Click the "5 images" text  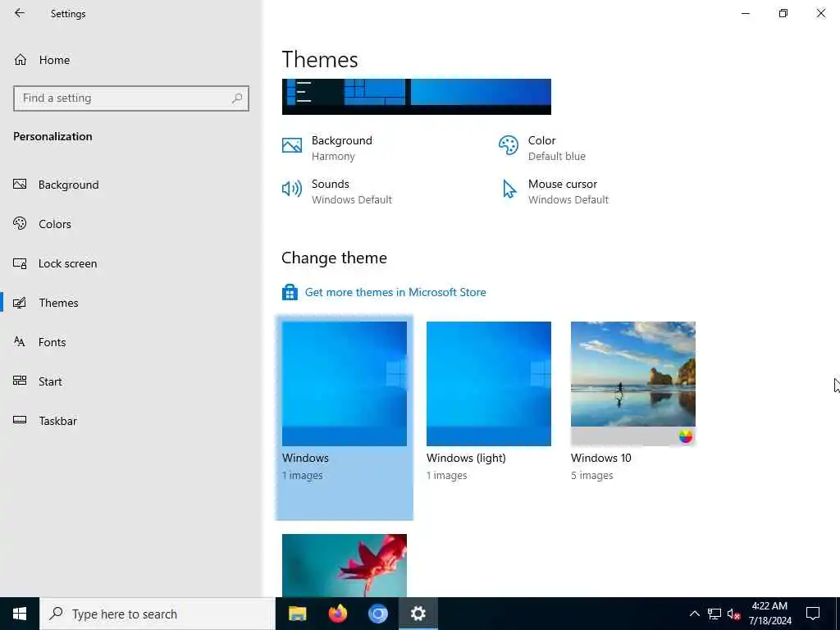tap(592, 475)
